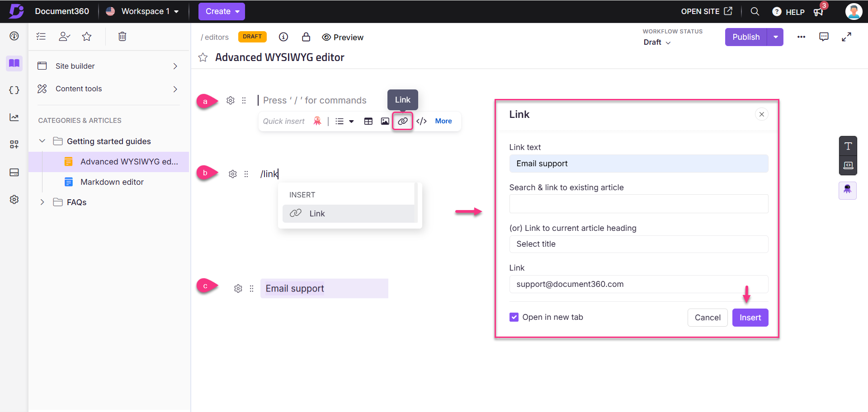Open the user profile avatar
Image resolution: width=868 pixels, height=412 pixels.
854,11
